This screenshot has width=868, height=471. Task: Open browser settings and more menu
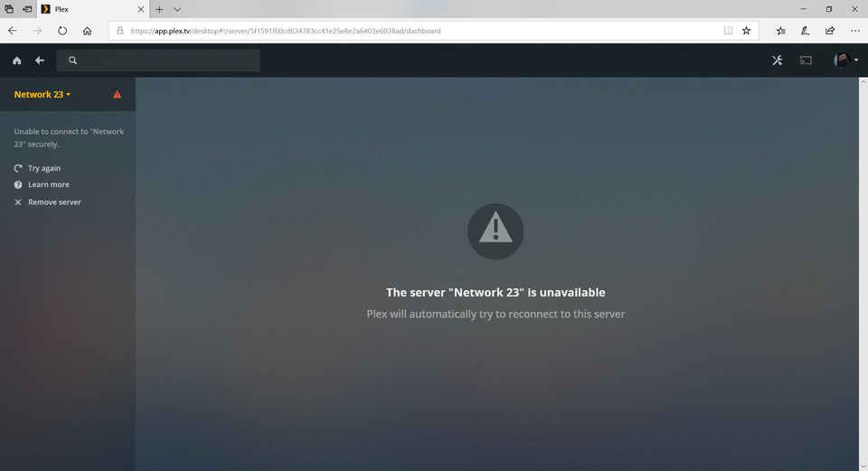coord(854,31)
